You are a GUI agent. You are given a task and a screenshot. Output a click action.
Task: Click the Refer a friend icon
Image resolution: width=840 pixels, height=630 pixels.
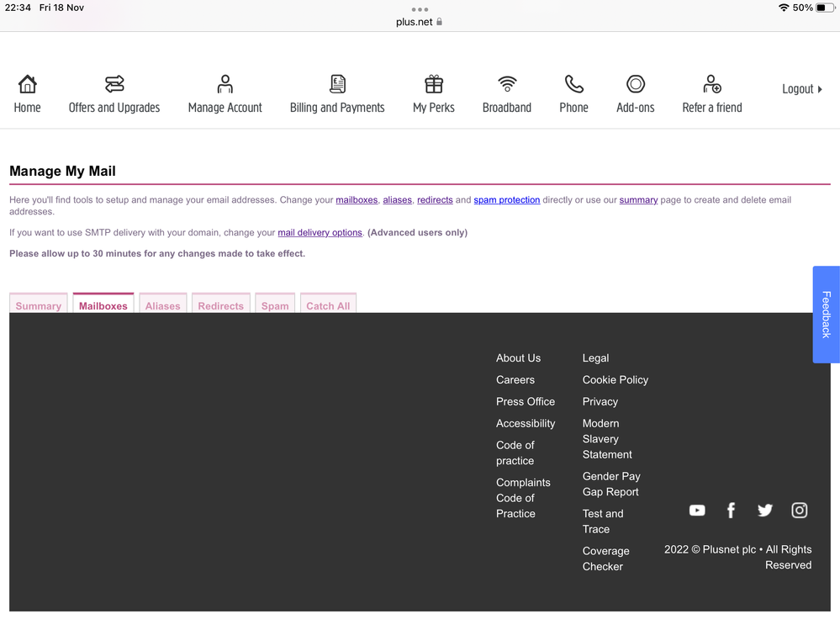[x=712, y=84]
